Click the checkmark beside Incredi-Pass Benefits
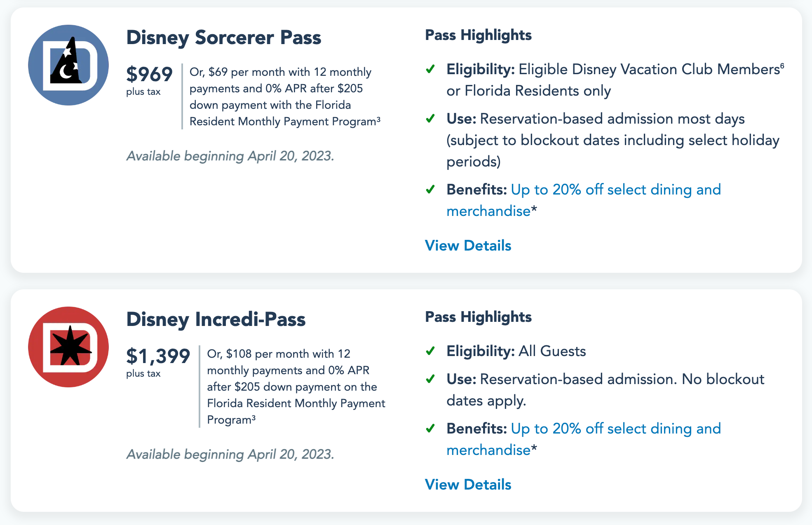Viewport: 812px width, 525px height. click(x=430, y=429)
